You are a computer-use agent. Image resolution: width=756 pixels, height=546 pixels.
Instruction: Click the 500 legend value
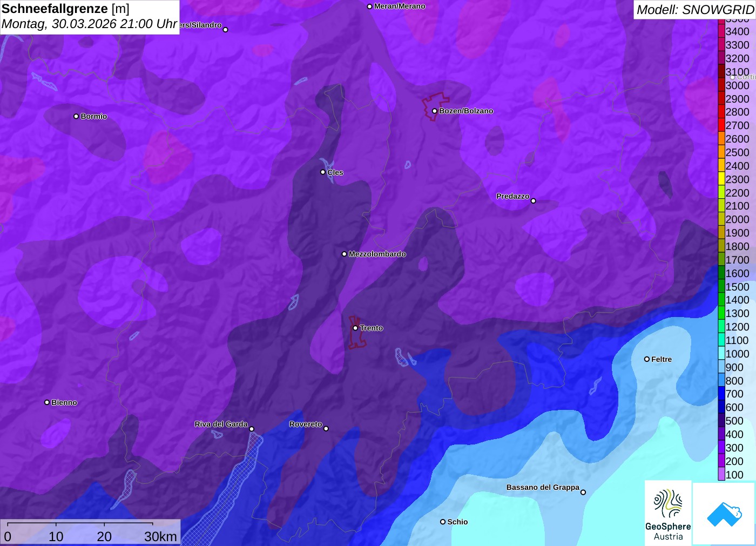[x=734, y=421]
